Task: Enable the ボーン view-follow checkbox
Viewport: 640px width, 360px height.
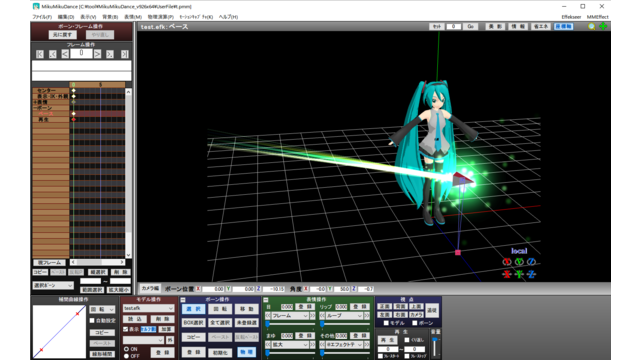Action: 415,323
